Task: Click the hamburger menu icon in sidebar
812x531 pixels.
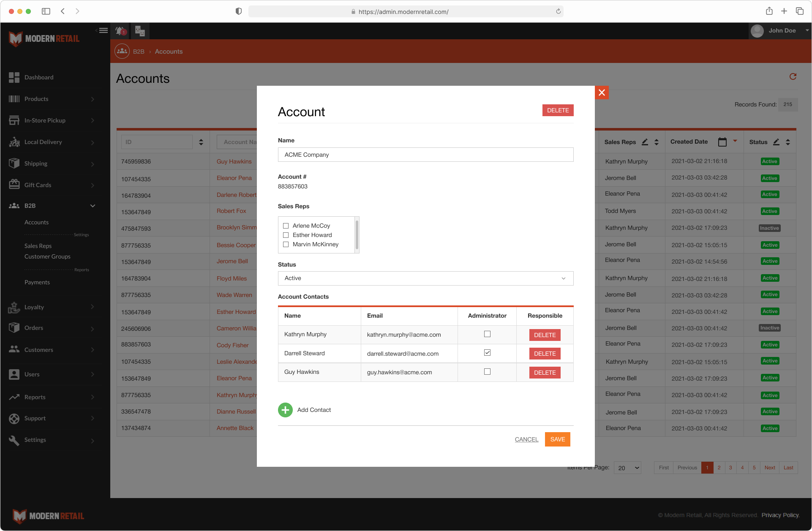Action: point(103,30)
